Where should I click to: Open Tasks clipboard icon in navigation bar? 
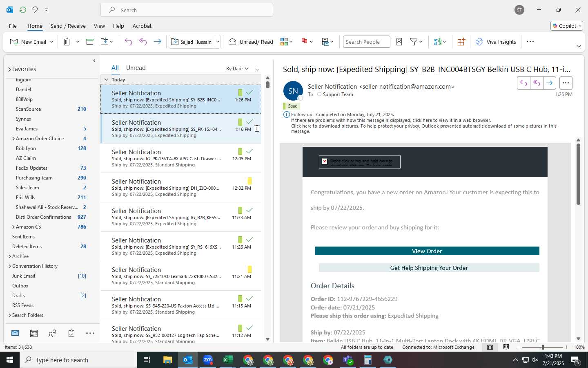coord(71,333)
